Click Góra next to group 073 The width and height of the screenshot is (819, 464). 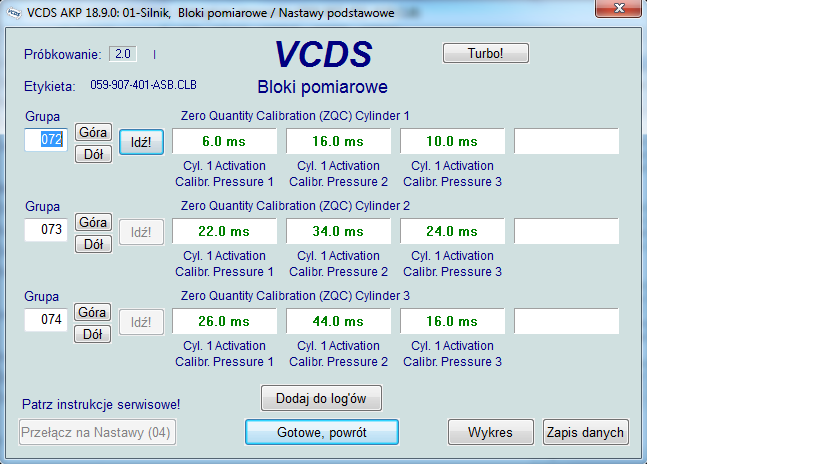[93, 223]
